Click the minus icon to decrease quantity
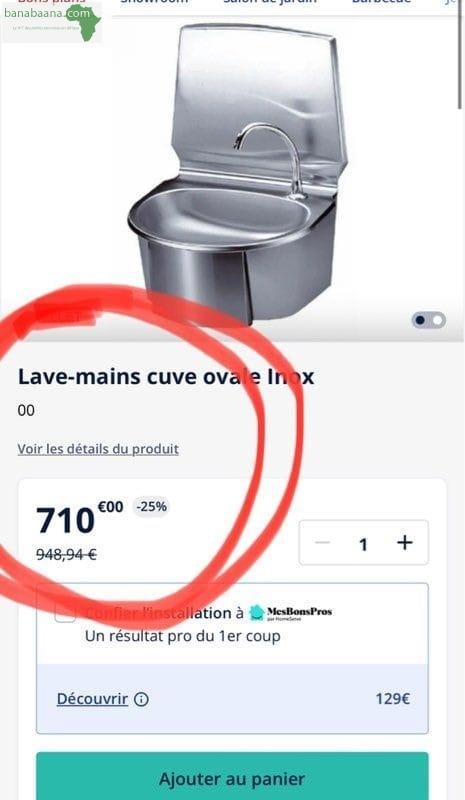The image size is (465, 800). [x=322, y=542]
